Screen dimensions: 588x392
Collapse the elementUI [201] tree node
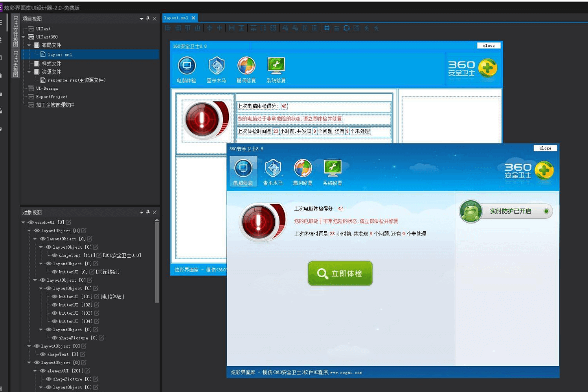pos(35,371)
